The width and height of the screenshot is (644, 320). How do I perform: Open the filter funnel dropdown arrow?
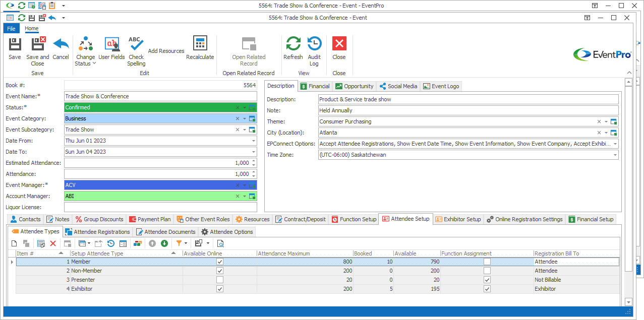[x=186, y=243]
